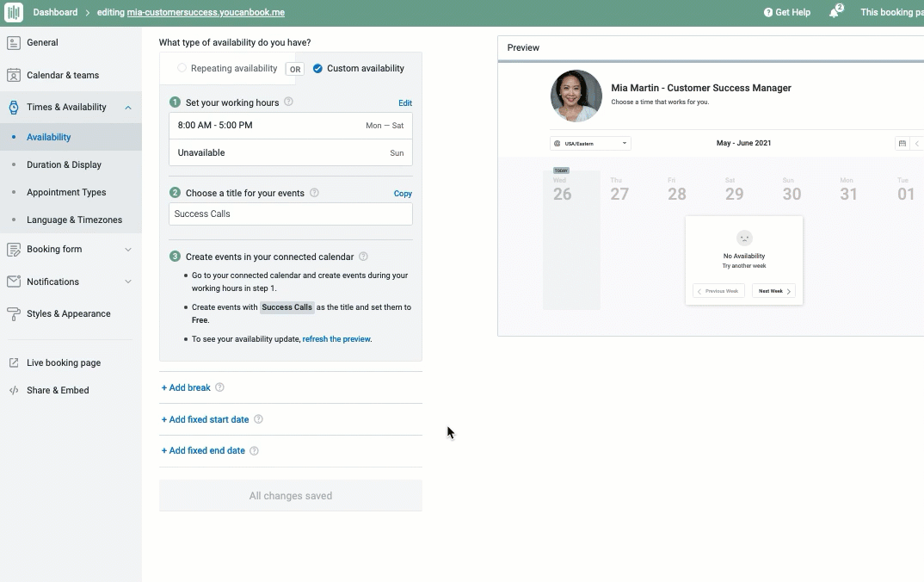This screenshot has width=924, height=582.
Task: Click the sad face No Availability icon
Action: tap(744, 238)
